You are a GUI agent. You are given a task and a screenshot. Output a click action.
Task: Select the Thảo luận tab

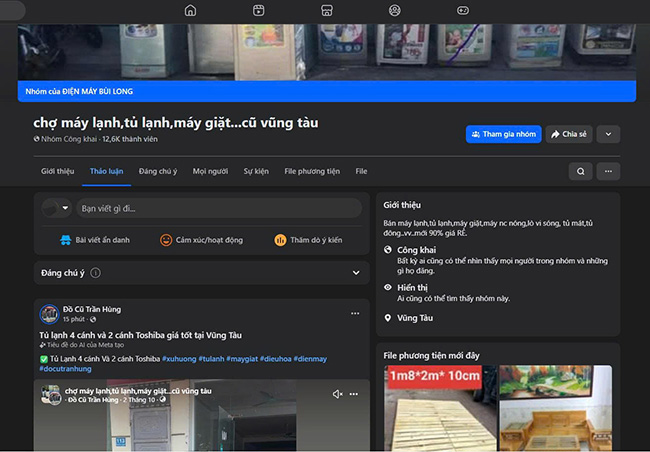[107, 171]
